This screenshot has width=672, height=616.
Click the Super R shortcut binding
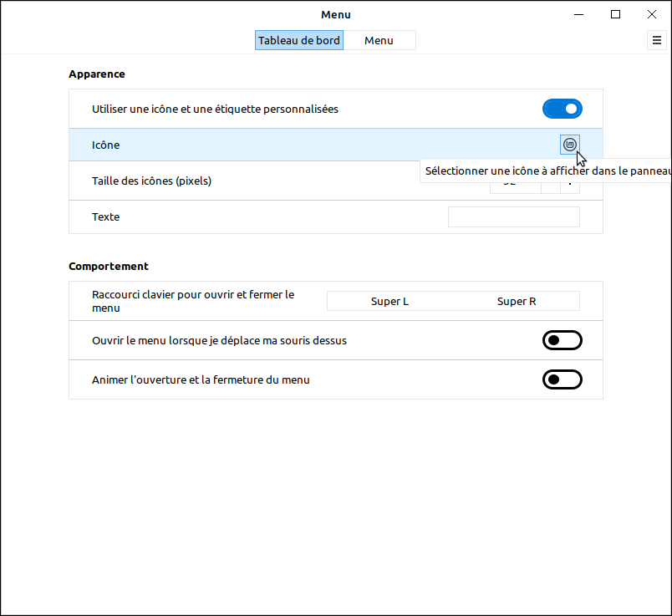517,301
